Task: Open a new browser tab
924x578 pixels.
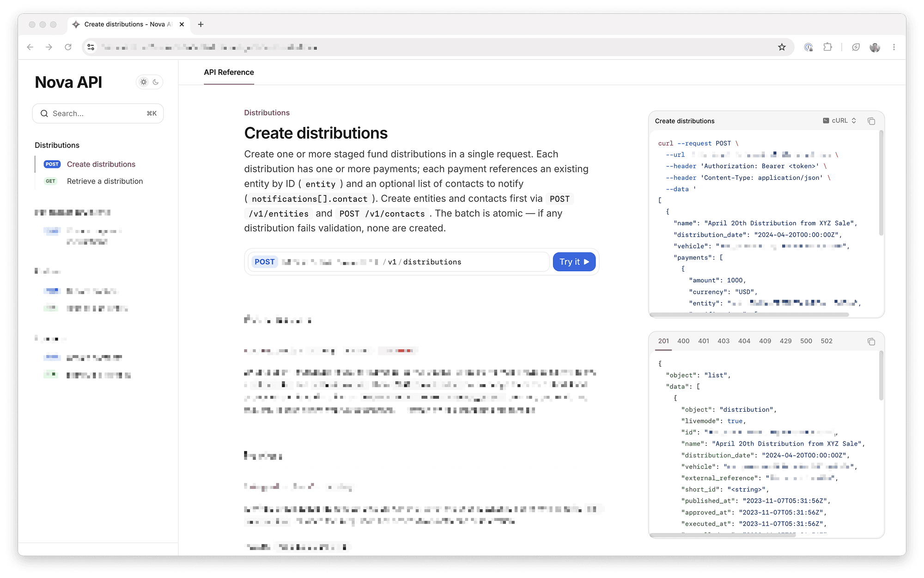Action: coord(201,24)
